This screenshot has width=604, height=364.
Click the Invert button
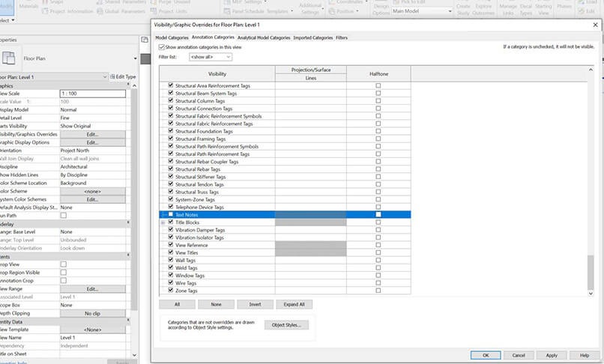click(255, 304)
